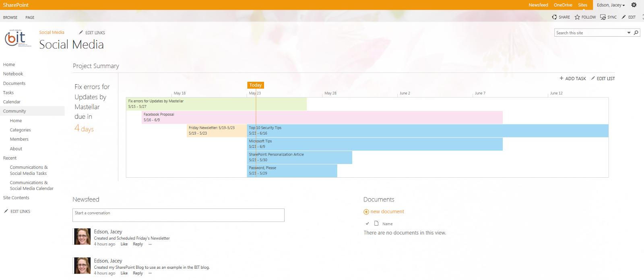
Task: Switch to the Page ribbon tab
Action: 30,17
